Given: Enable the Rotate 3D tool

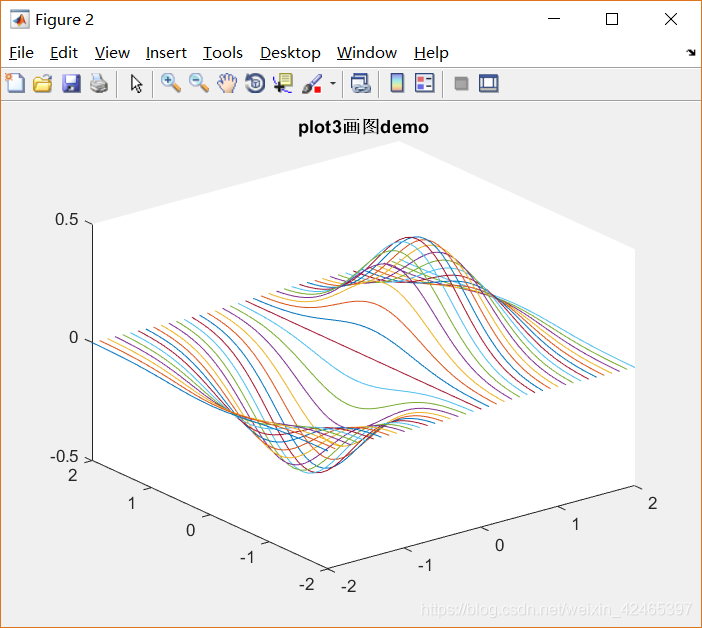Looking at the screenshot, I should tap(255, 84).
